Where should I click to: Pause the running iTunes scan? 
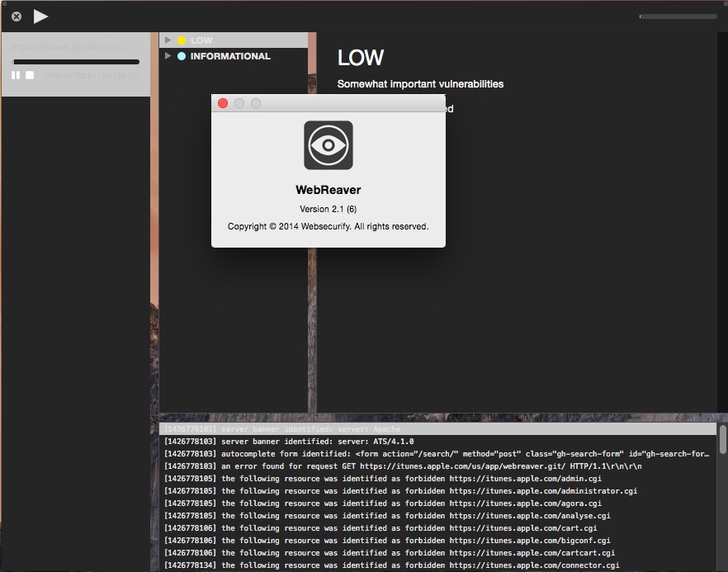click(x=16, y=75)
